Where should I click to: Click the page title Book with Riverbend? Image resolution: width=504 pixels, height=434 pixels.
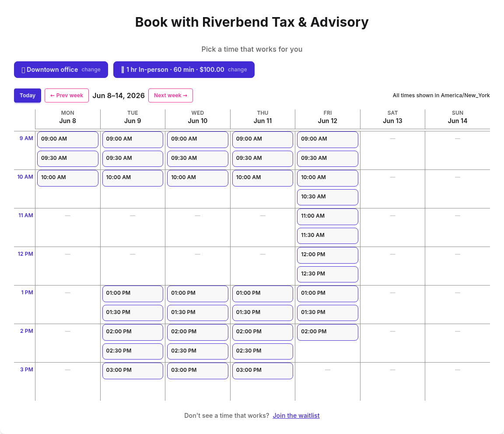point(252,22)
